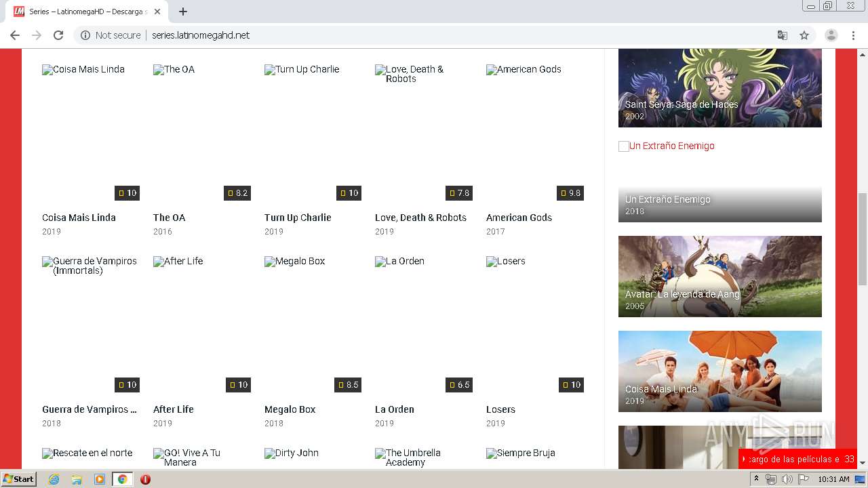The height and width of the screenshot is (488, 868).
Task: Click the The OA title link
Action: coord(169,218)
